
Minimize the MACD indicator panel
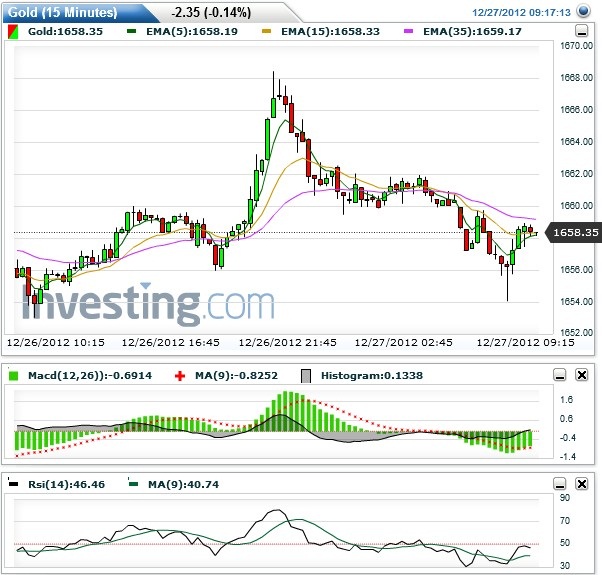pyautogui.click(x=560, y=375)
